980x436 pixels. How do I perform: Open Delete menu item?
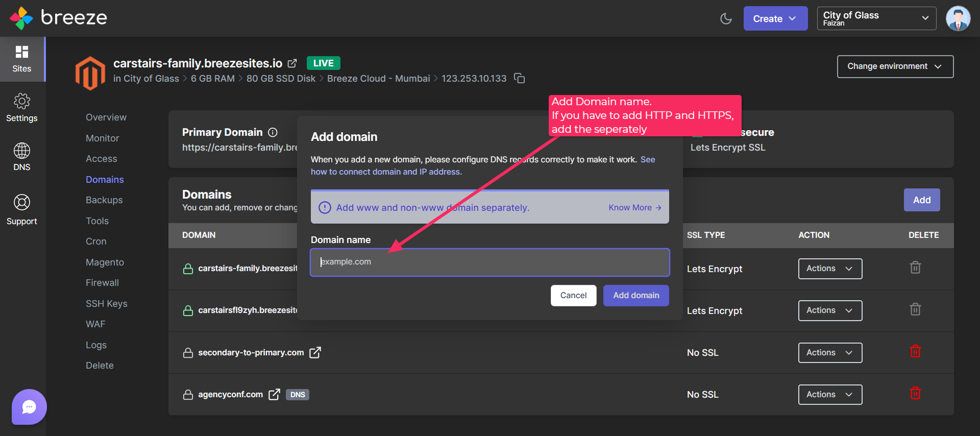coord(100,366)
